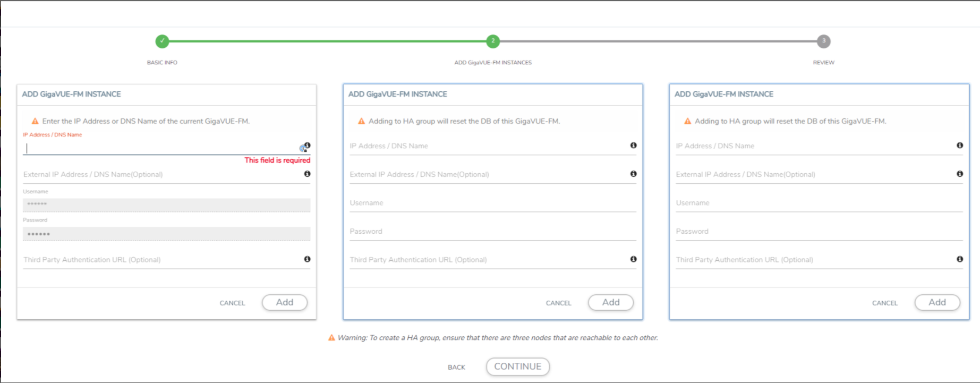The image size is (980, 383).
Task: Click warning icon in first card message
Action: point(35,121)
